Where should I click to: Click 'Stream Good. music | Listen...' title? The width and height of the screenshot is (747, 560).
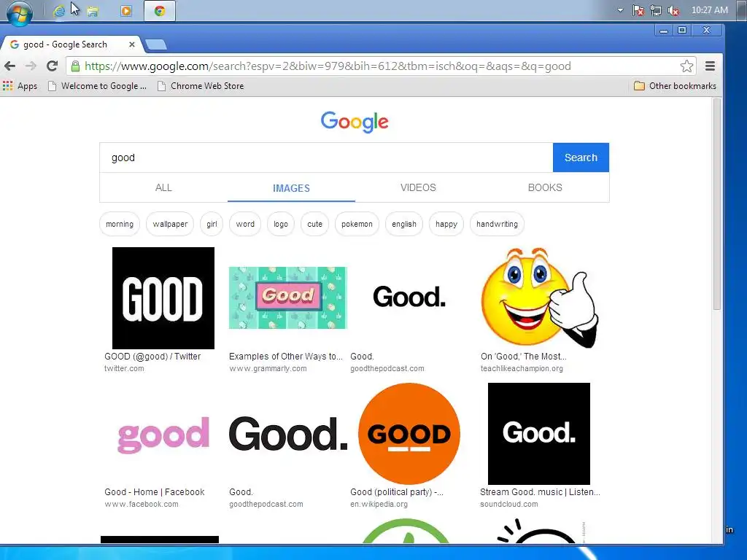click(540, 492)
